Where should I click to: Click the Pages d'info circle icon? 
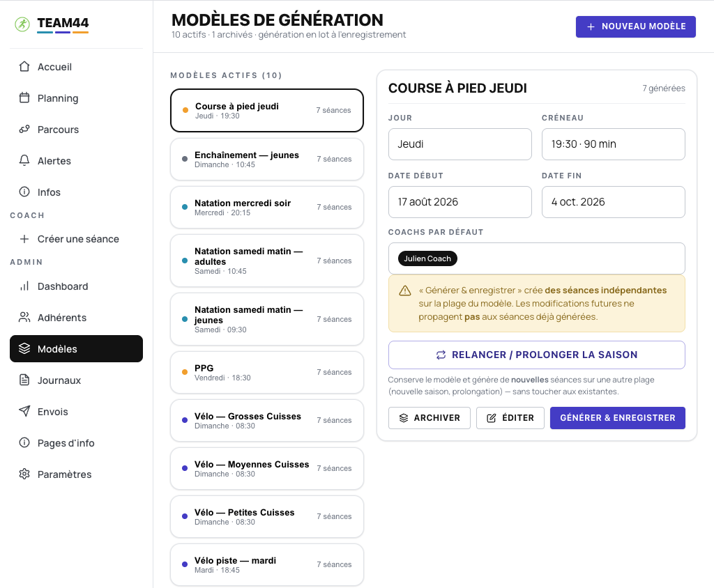click(x=24, y=443)
